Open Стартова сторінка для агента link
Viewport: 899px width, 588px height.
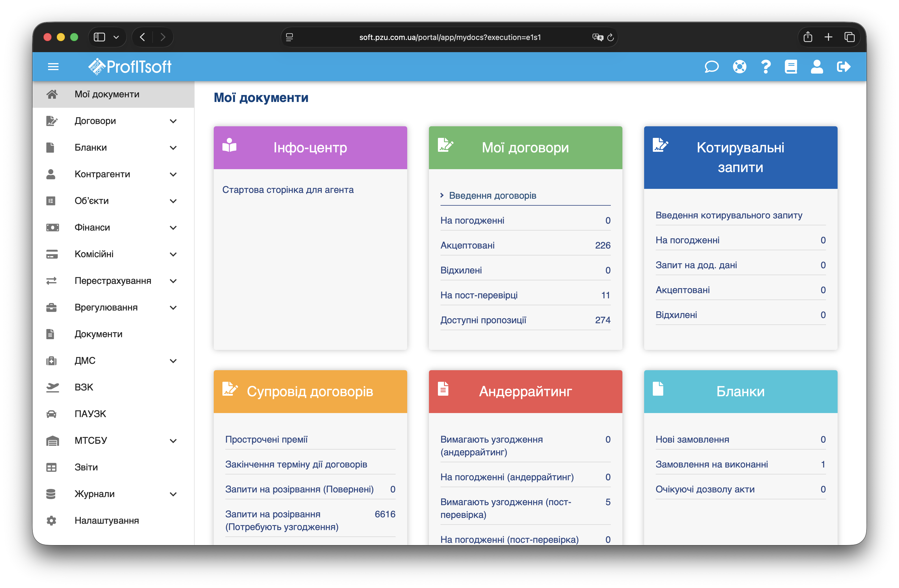pos(288,190)
